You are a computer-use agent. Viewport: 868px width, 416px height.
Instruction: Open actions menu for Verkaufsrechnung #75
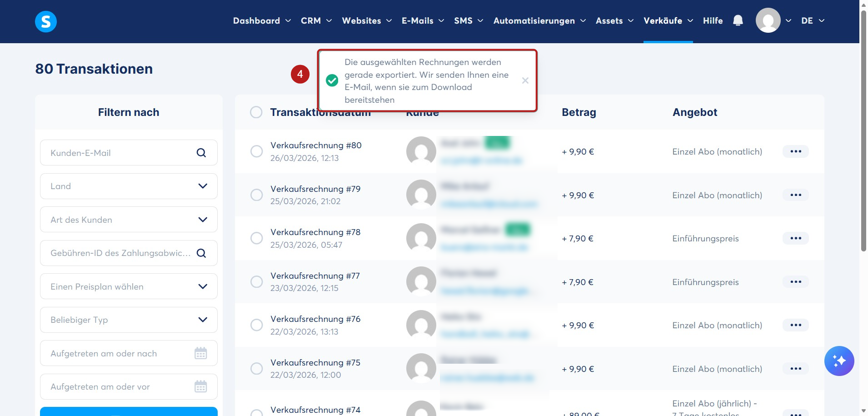tap(796, 369)
